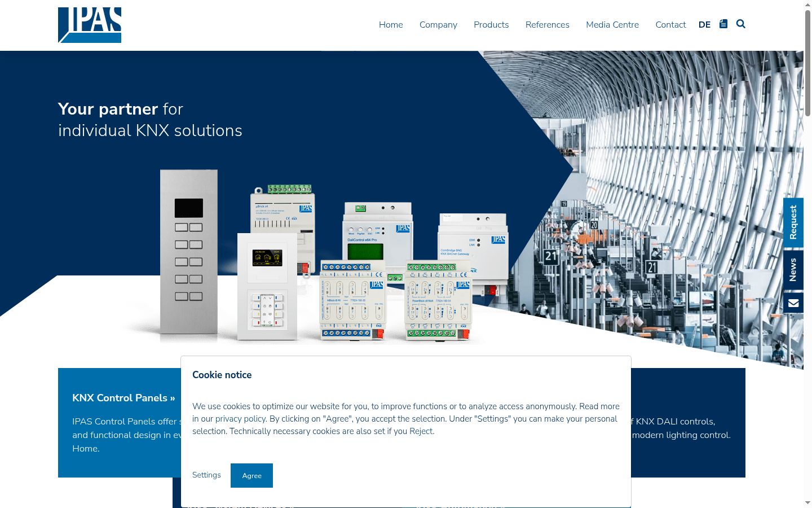Click the page vertical scrollbar thumb
Image resolution: width=812 pixels, height=508 pixels.
click(x=807, y=63)
